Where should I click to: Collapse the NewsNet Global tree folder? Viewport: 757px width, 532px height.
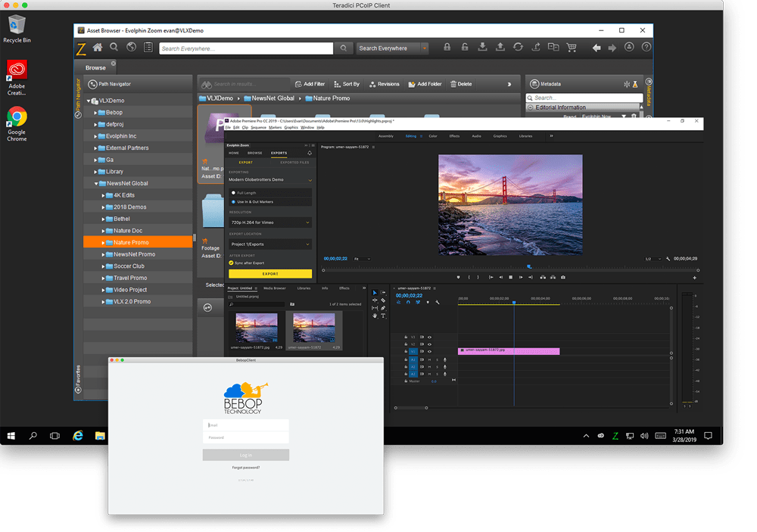click(x=96, y=183)
